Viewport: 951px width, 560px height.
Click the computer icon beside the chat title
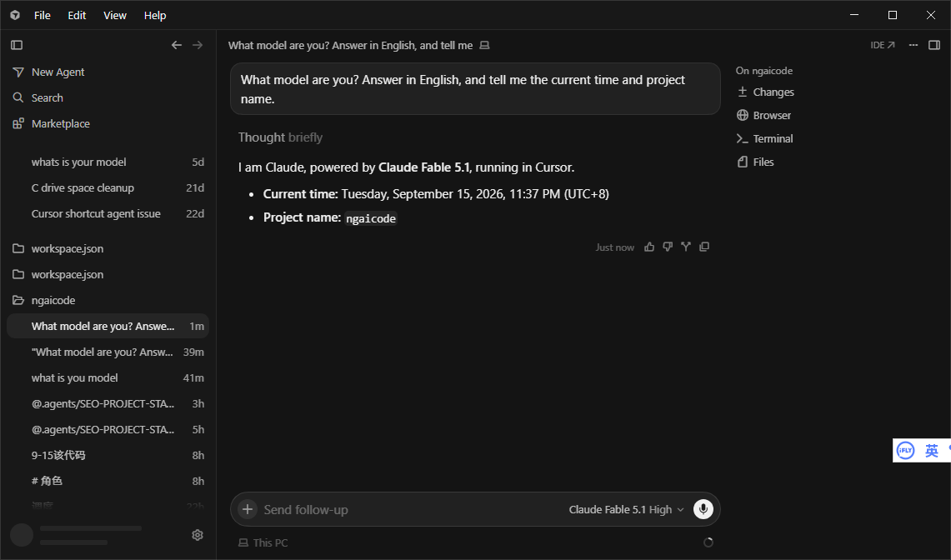click(484, 46)
